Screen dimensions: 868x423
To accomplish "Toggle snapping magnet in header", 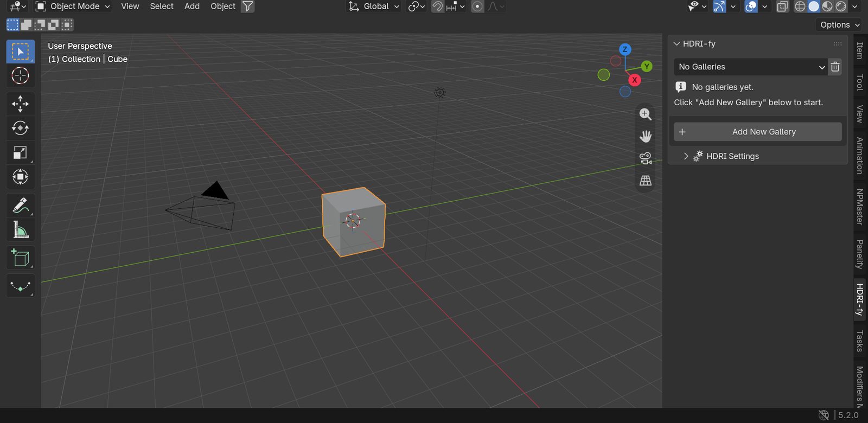I will [437, 7].
